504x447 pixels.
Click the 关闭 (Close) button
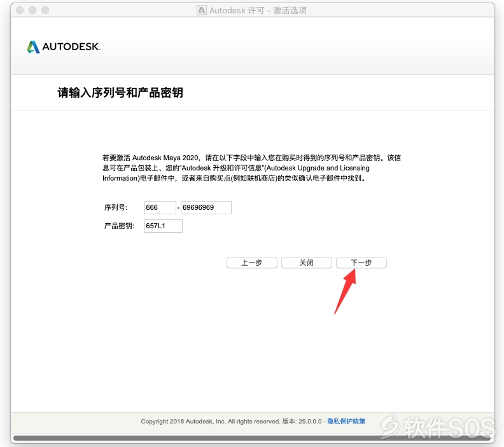tap(306, 263)
